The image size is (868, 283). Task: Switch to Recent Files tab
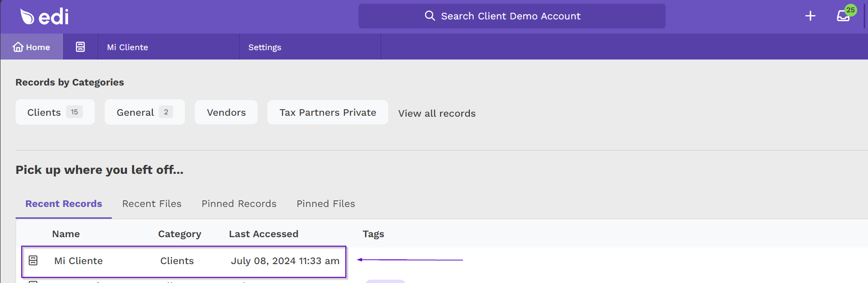152,204
